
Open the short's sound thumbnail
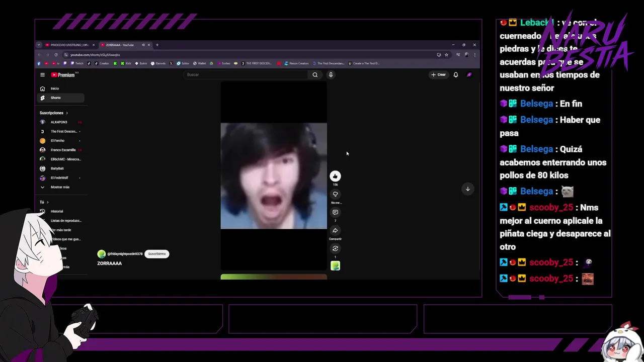(335, 265)
